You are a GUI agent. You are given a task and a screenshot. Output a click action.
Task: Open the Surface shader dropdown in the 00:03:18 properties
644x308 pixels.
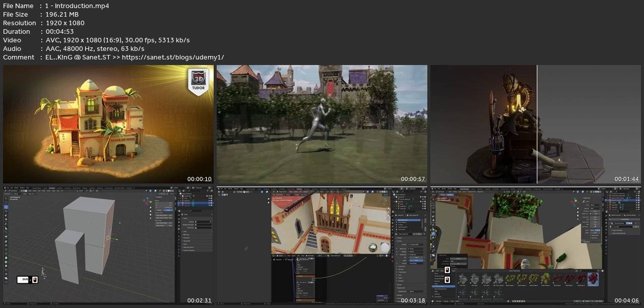coord(413,243)
